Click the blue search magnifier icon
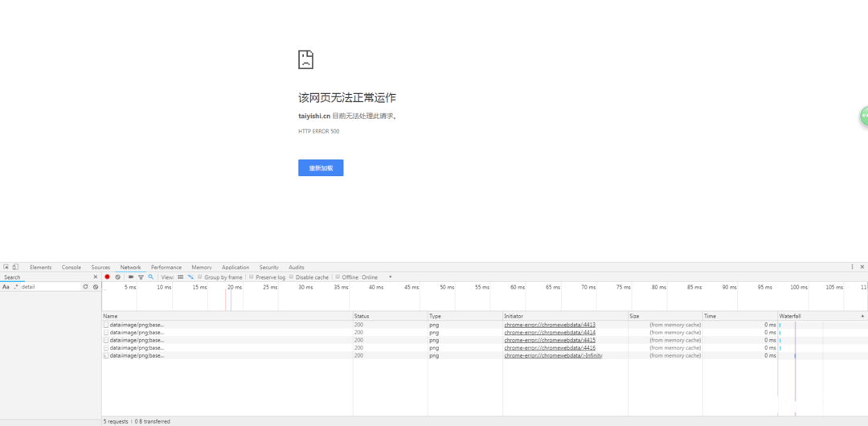The height and width of the screenshot is (426, 868). click(x=150, y=277)
